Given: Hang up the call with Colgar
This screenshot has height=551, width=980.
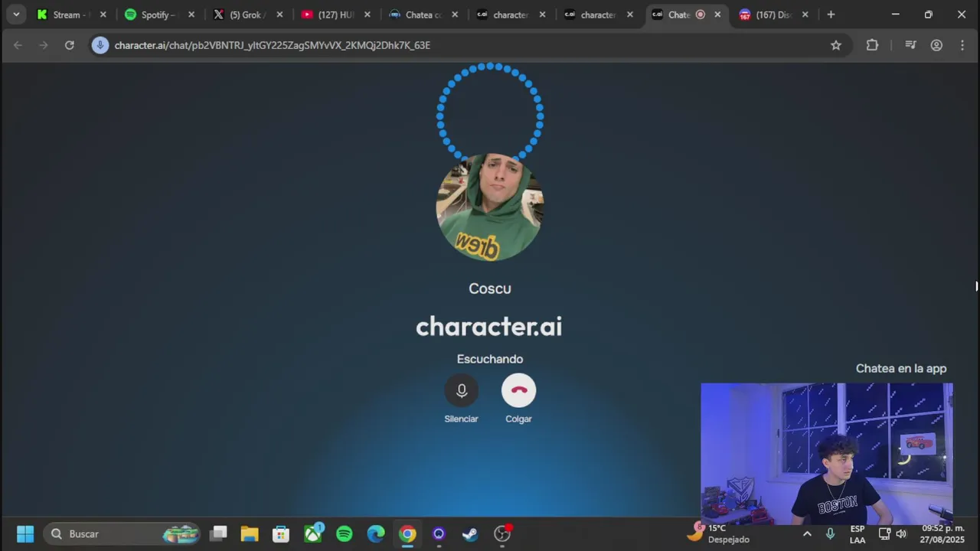Looking at the screenshot, I should [518, 390].
